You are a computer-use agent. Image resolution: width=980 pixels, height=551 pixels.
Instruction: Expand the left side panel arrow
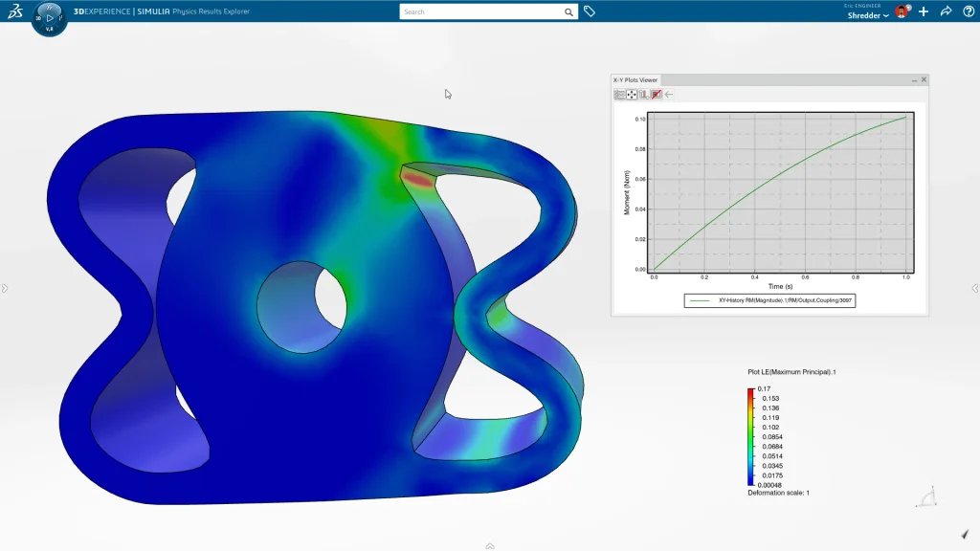[4, 288]
